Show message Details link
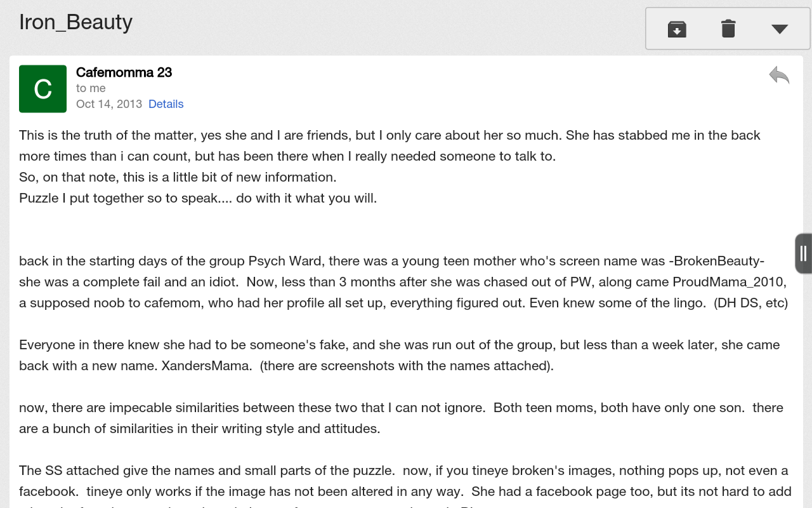 [x=166, y=104]
